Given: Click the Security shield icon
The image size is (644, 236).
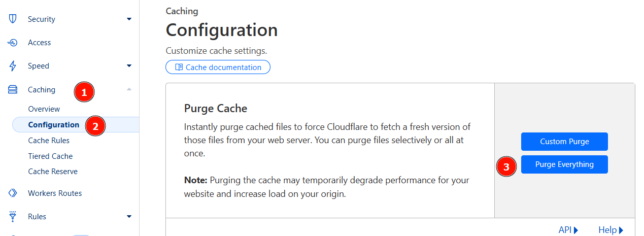Looking at the screenshot, I should 13,19.
